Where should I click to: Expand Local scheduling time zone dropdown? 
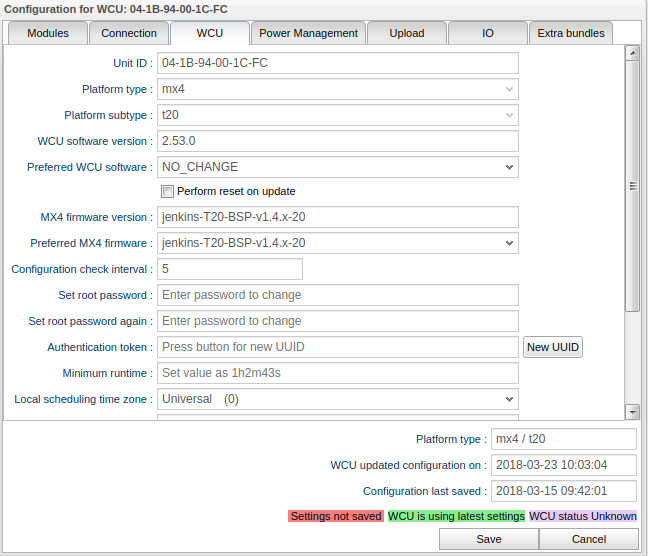coord(338,399)
